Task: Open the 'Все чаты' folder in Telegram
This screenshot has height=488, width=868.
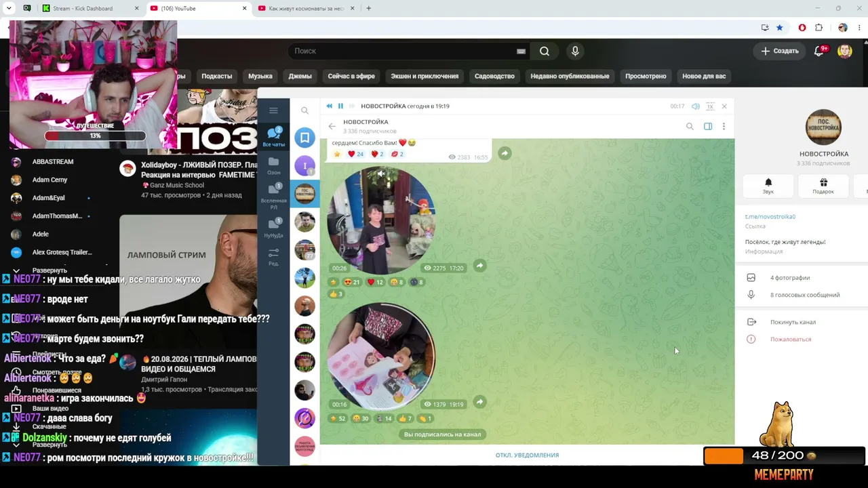Action: pyautogui.click(x=274, y=136)
